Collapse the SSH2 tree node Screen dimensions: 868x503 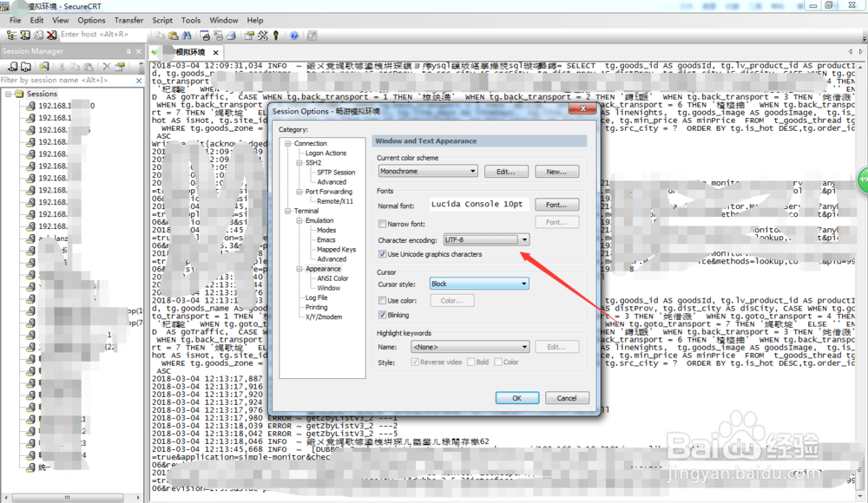[x=299, y=163]
